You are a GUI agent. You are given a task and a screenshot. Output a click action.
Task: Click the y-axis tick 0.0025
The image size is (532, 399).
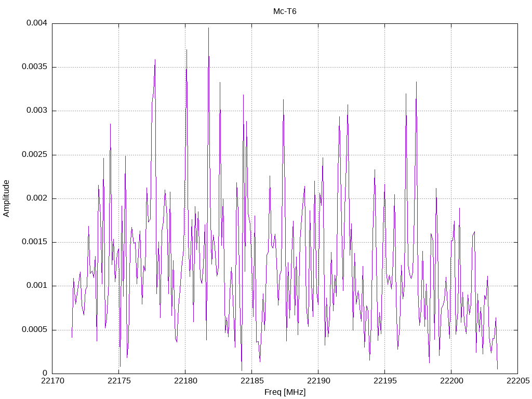pyautogui.click(x=34, y=154)
